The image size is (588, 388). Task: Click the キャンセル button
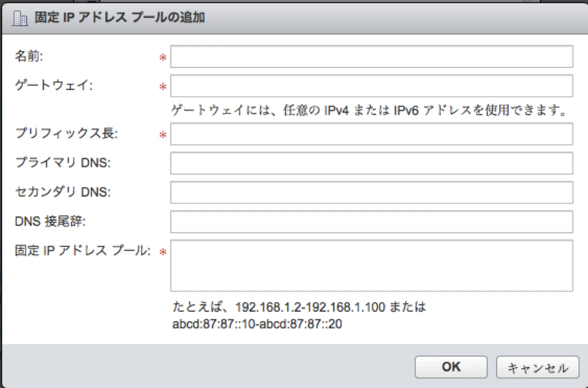pos(538,367)
